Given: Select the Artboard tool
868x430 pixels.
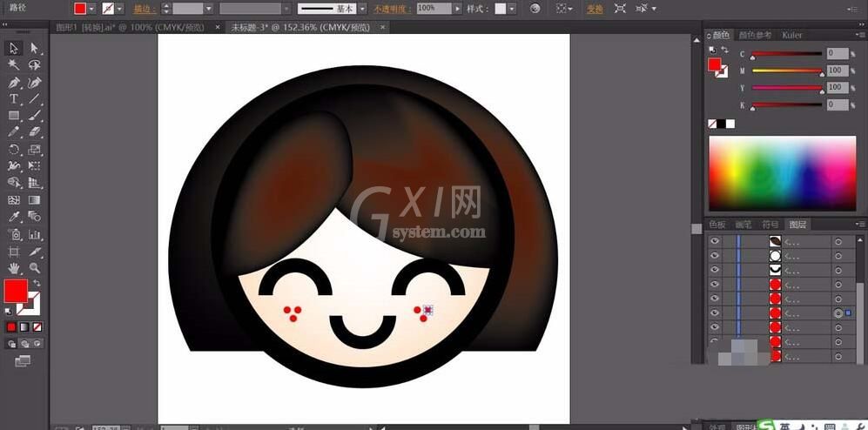Looking at the screenshot, I should point(14,252).
